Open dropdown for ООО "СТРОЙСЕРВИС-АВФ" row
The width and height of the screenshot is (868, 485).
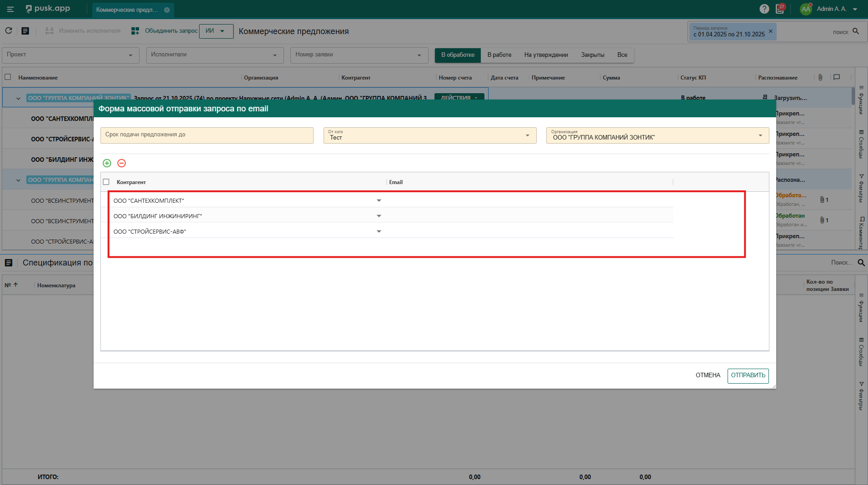coord(379,231)
